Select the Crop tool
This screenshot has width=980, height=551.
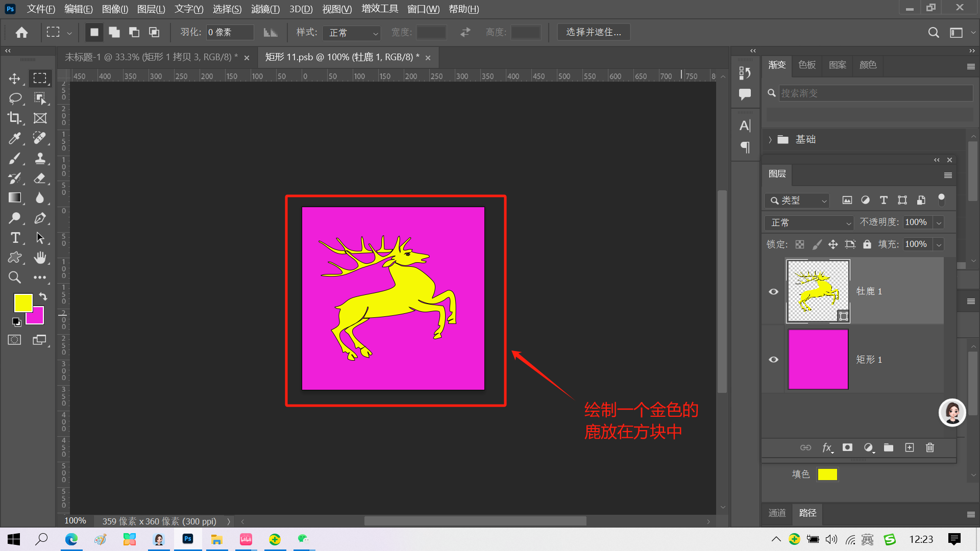(x=14, y=118)
